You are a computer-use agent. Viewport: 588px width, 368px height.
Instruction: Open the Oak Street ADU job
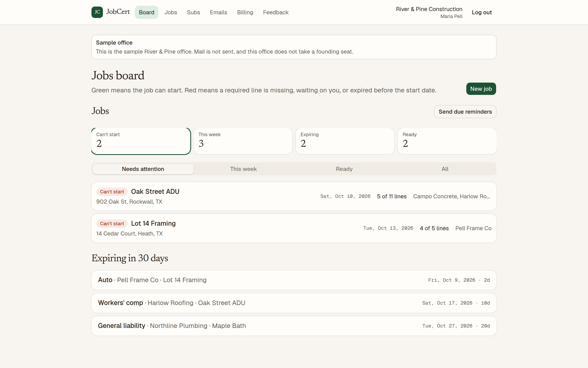[294, 196]
